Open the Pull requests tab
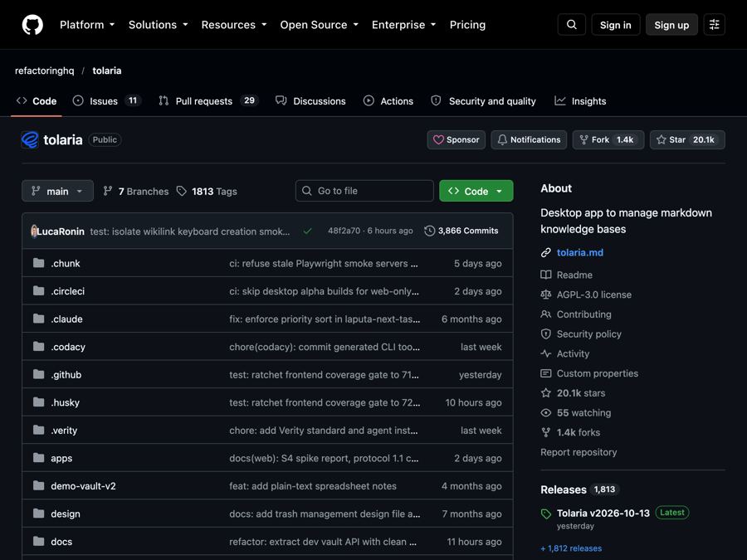The width and height of the screenshot is (747, 560). (208, 101)
